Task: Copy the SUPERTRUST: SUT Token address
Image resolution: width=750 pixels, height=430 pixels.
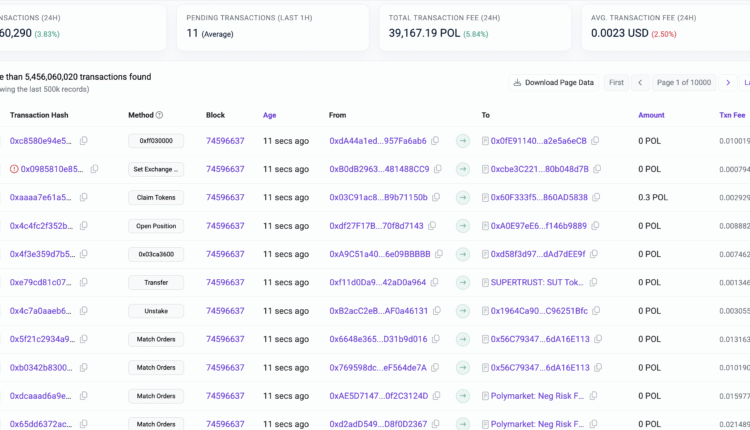Action: click(x=594, y=283)
